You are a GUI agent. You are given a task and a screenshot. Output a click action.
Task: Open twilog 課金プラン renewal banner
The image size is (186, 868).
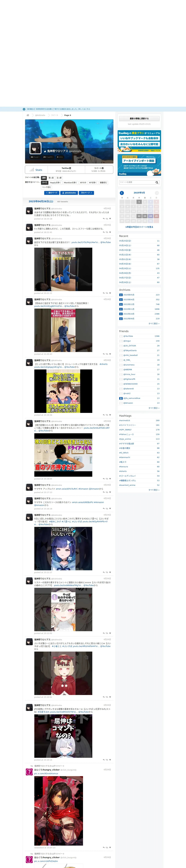point(139,141)
